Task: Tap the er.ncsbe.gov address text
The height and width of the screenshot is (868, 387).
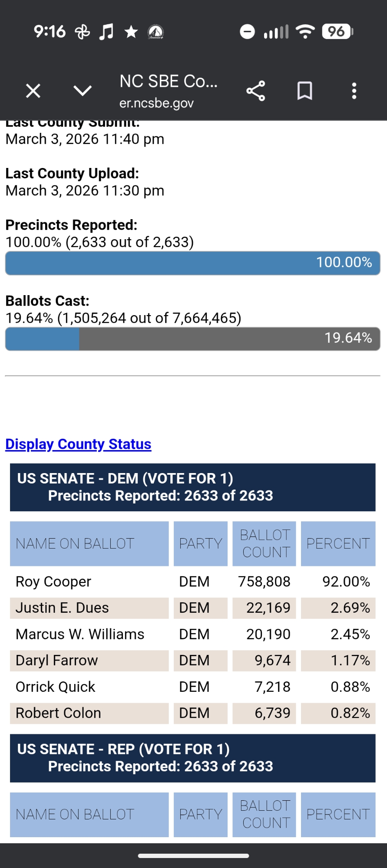Action: 156,103
